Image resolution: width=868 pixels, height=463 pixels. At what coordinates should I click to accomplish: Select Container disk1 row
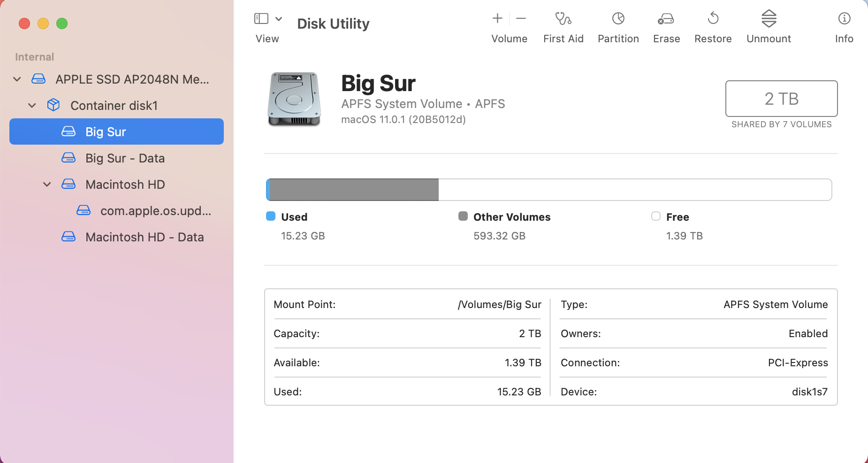[116, 106]
